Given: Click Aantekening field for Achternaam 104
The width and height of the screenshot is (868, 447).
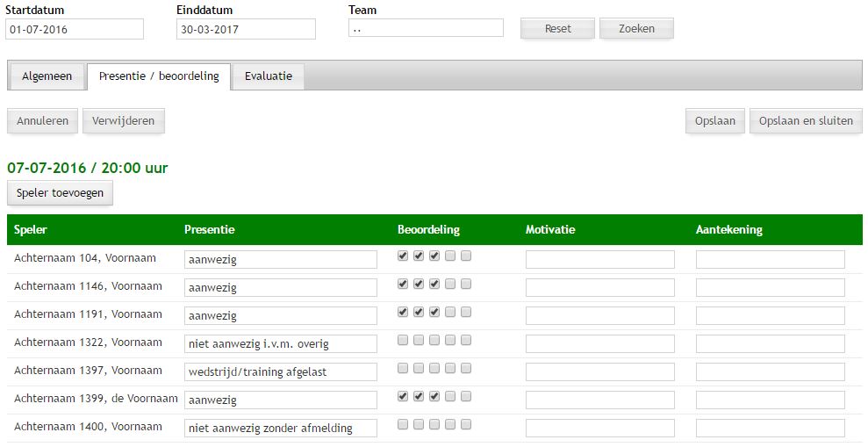Looking at the screenshot, I should click(771, 260).
